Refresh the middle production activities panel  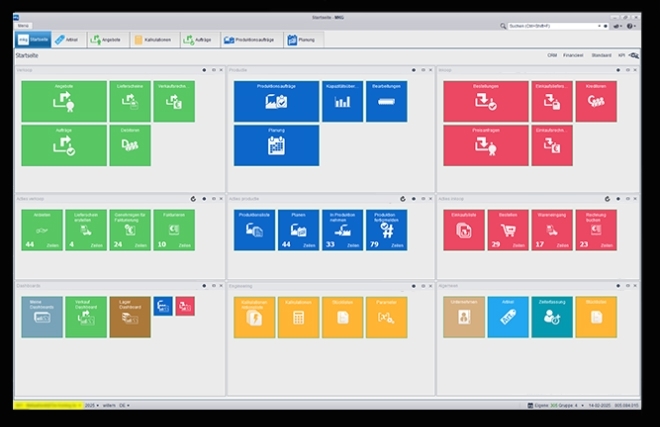403,199
